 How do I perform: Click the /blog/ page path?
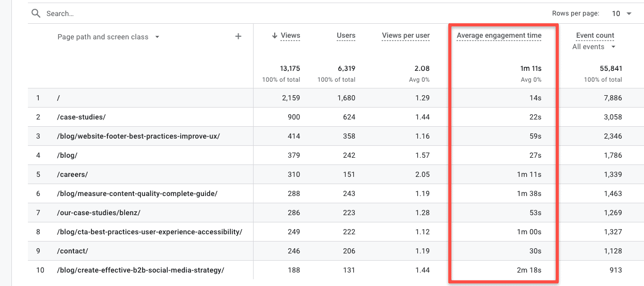67,155
